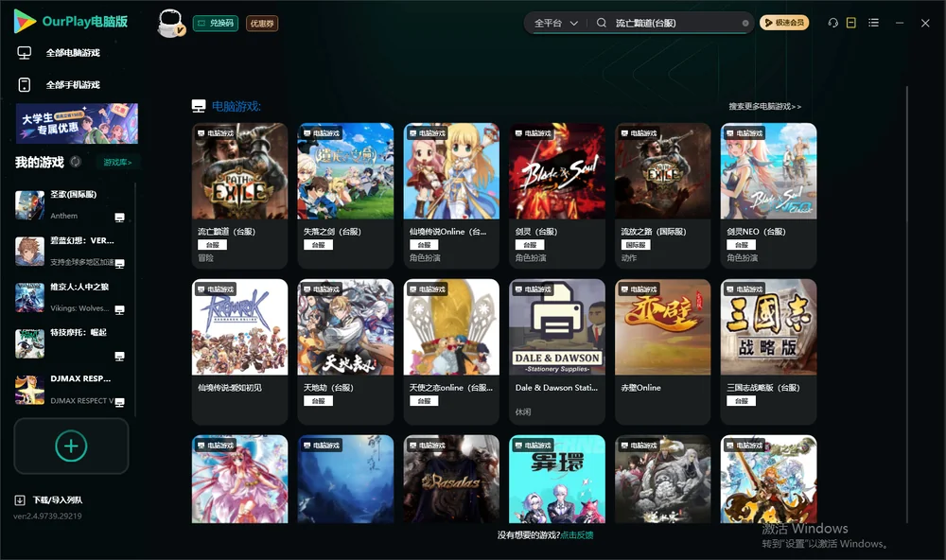Click the version text ver:2.4.9739.29219
This screenshot has width=946, height=560.
[x=47, y=516]
